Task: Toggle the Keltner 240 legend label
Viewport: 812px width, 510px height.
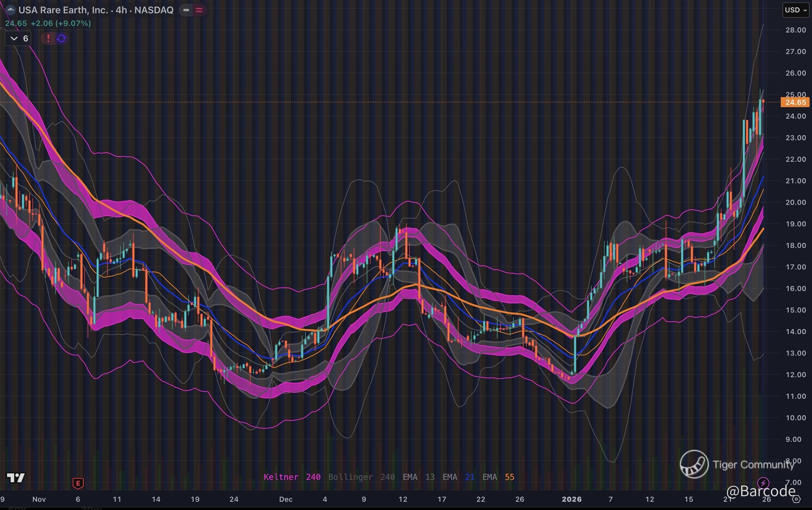Action: pos(292,477)
